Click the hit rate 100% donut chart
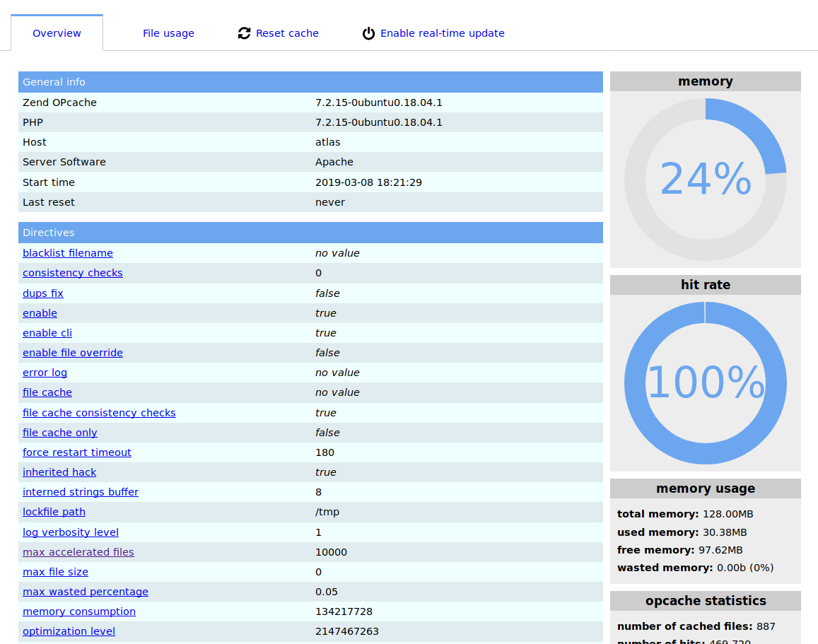The width and height of the screenshot is (818, 644). (706, 383)
